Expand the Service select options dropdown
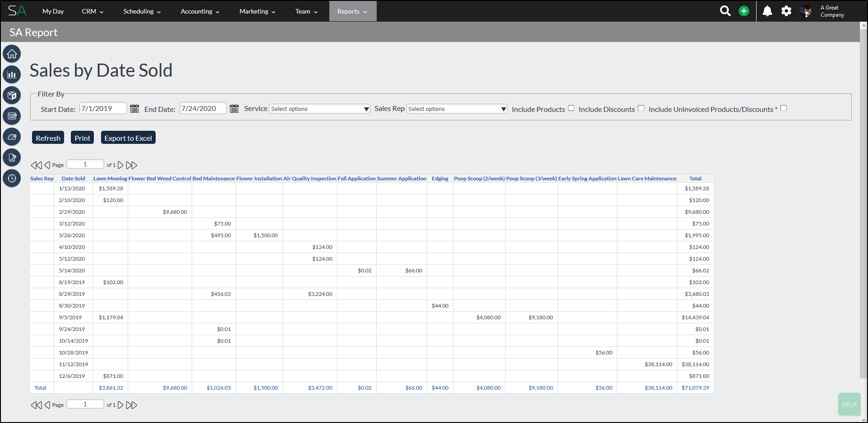The height and width of the screenshot is (423, 868). tap(320, 109)
